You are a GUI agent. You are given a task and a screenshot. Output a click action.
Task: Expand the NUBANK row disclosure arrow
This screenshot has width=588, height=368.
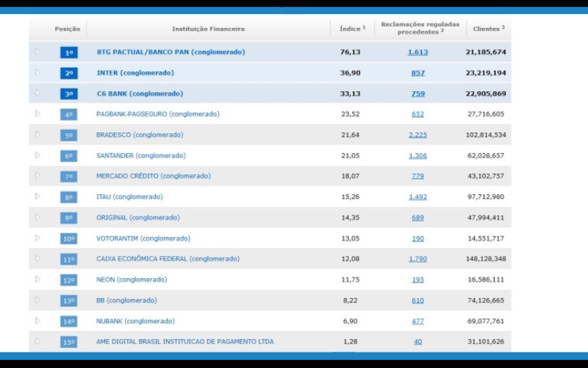pos(37,321)
